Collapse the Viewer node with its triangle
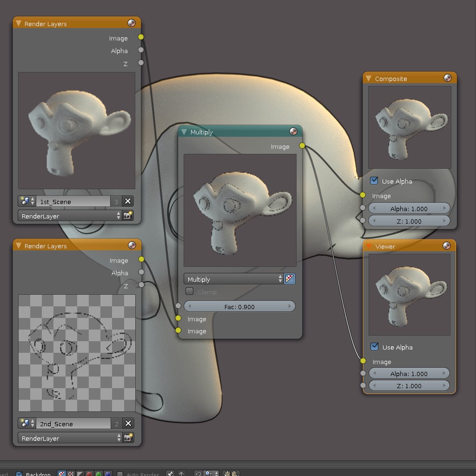 (370, 246)
